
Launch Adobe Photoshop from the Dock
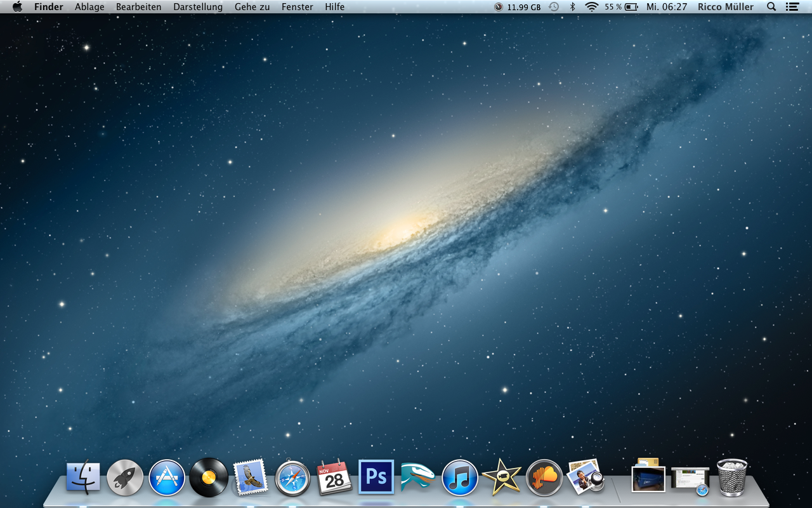point(376,477)
